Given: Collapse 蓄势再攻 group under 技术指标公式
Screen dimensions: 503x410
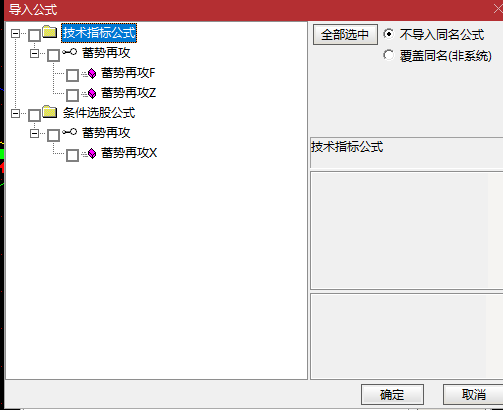Looking at the screenshot, I should click(x=34, y=53).
